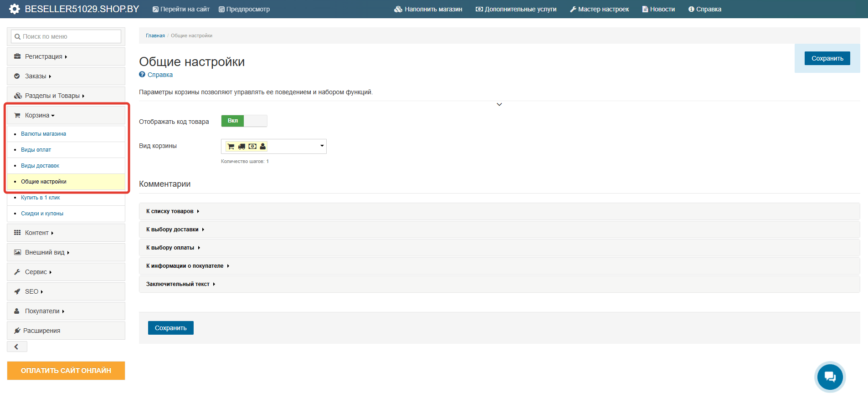Toggle the Отображать код товара switch
Screen dimensions: 868x403
tap(244, 121)
